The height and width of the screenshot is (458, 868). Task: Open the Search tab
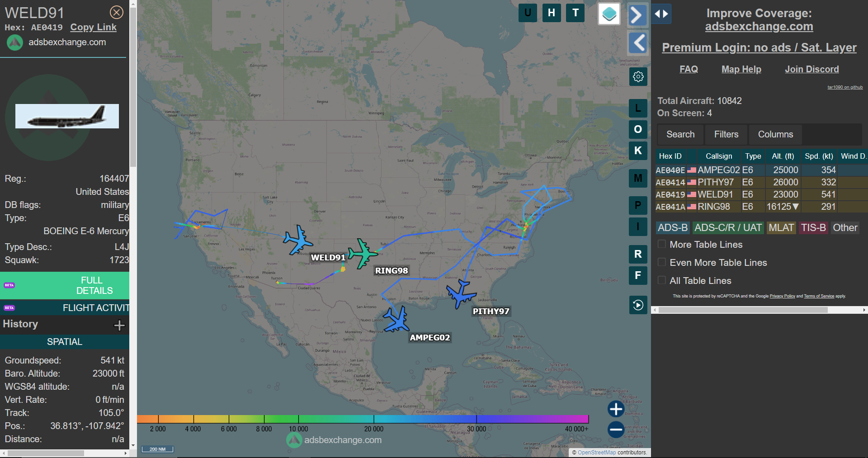(x=680, y=134)
